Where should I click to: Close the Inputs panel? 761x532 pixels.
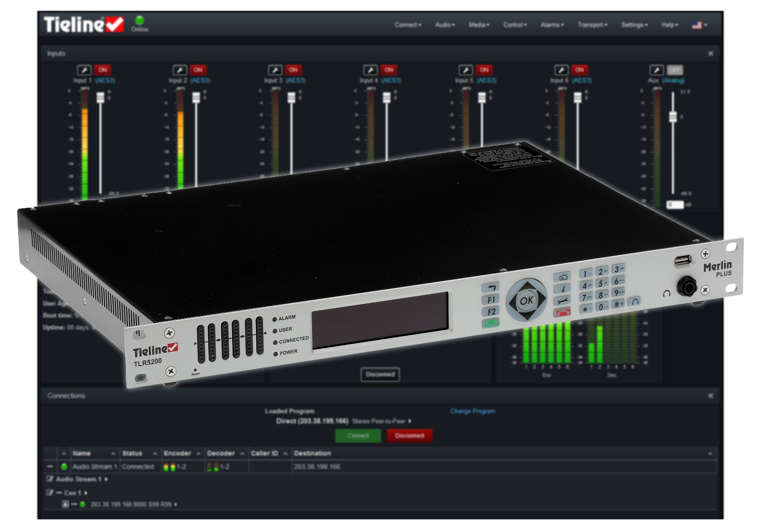pos(711,54)
